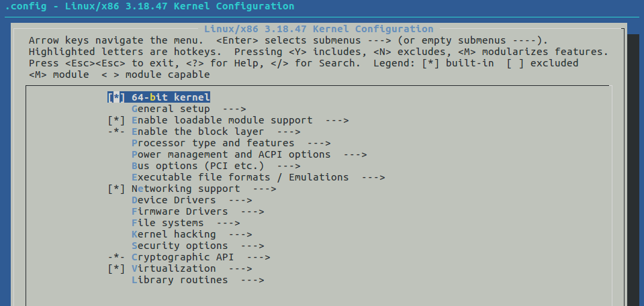The image size is (644, 306).
Task: Expand Processor type and features arrow
Action: pyautogui.click(x=319, y=143)
